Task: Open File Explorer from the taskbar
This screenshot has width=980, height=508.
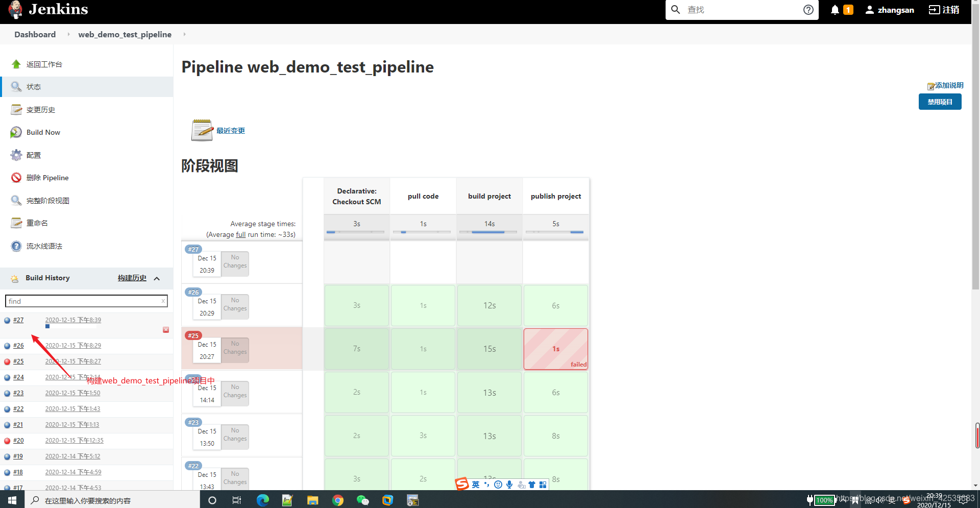Action: (x=313, y=500)
